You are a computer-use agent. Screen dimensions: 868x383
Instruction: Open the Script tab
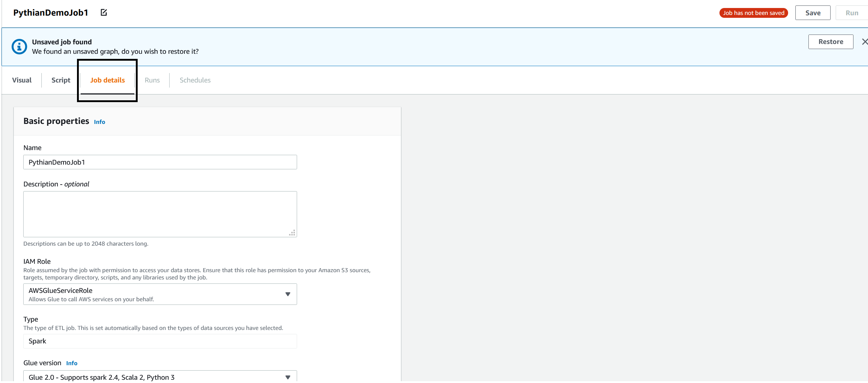click(61, 80)
